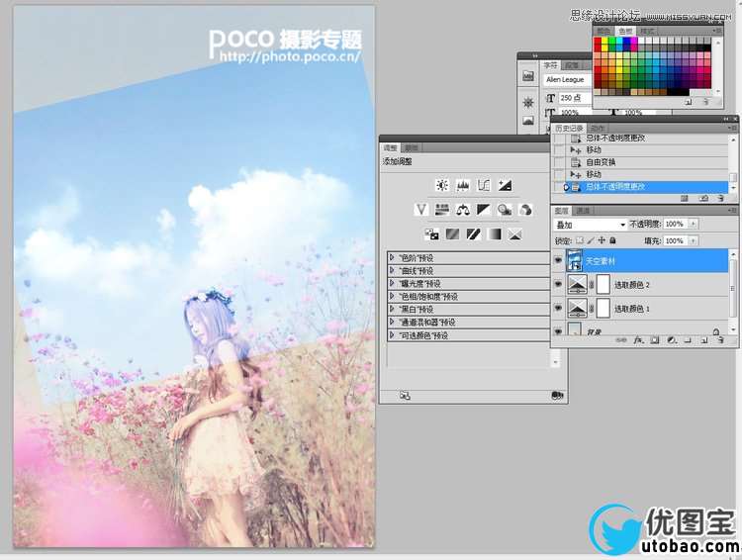Create new snapshot in History panel
Screen dimensions: 742x560
[x=703, y=198]
